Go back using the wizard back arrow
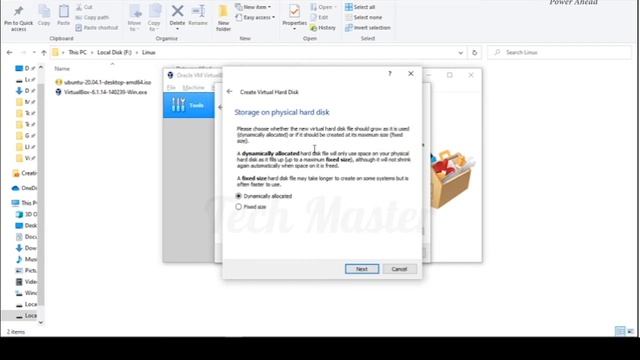Viewport: 640px width, 360px height. [229, 92]
